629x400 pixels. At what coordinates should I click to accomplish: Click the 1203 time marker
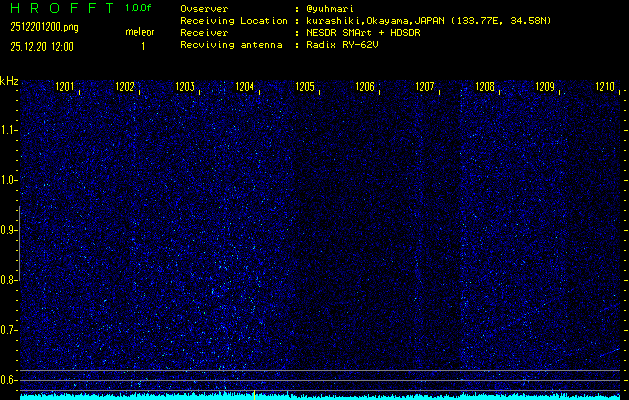click(185, 87)
